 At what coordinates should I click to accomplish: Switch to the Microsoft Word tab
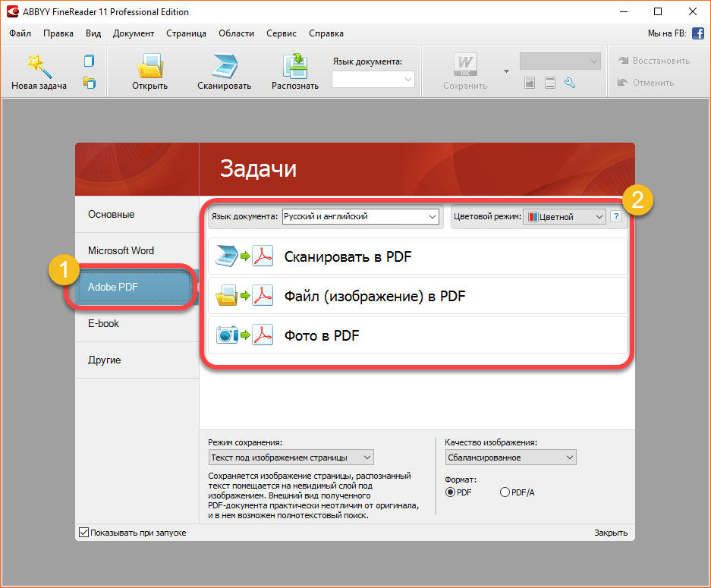121,250
